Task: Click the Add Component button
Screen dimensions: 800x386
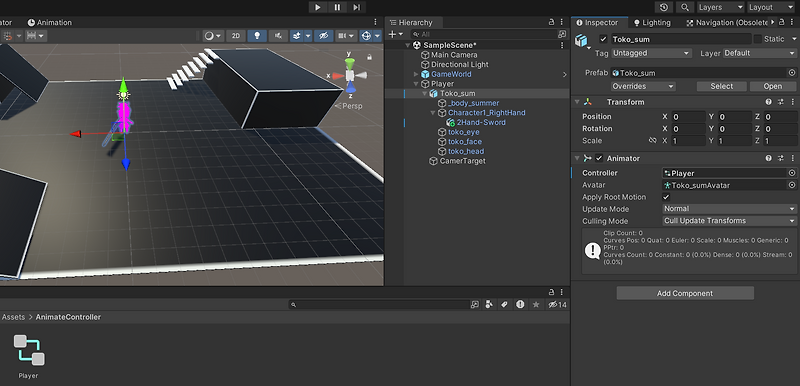Action: click(685, 293)
